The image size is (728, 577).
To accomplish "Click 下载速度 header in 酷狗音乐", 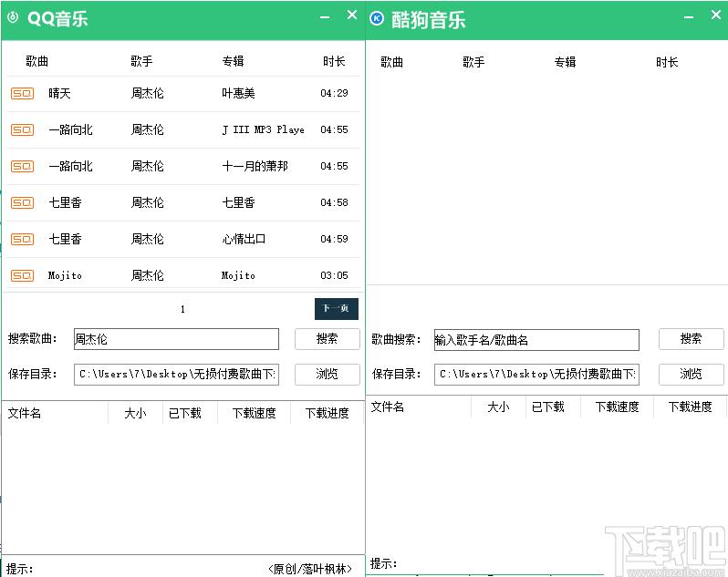I will 617,407.
